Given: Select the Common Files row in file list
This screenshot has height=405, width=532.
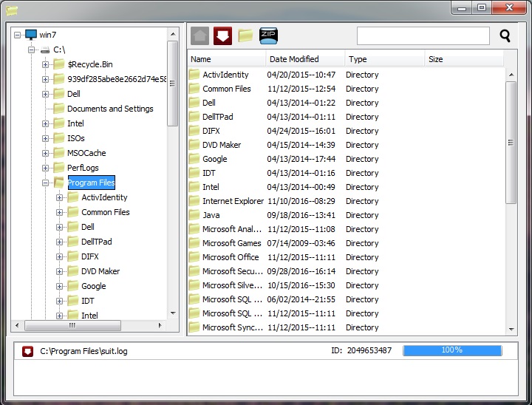Looking at the screenshot, I should 346,89.
